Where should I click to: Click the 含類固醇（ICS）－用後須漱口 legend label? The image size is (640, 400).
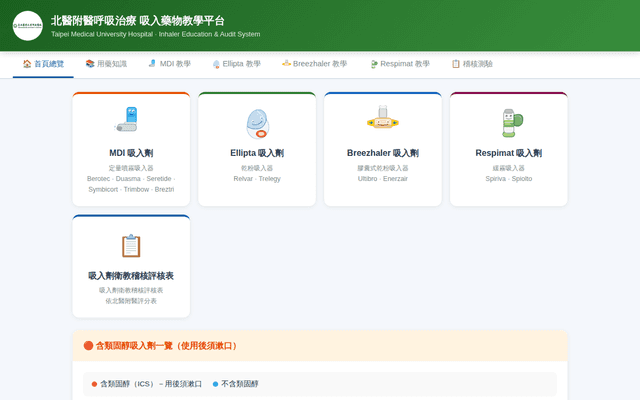151,384
